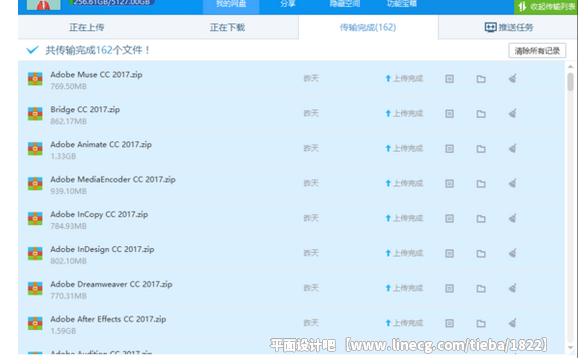Click the 昨天 date in Adobe InCopy row

[x=311, y=218]
